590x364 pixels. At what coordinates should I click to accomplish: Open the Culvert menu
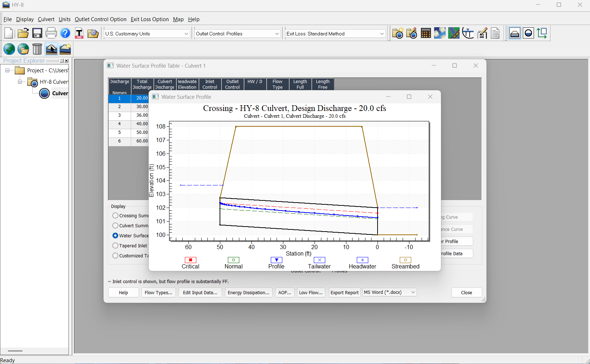46,19
